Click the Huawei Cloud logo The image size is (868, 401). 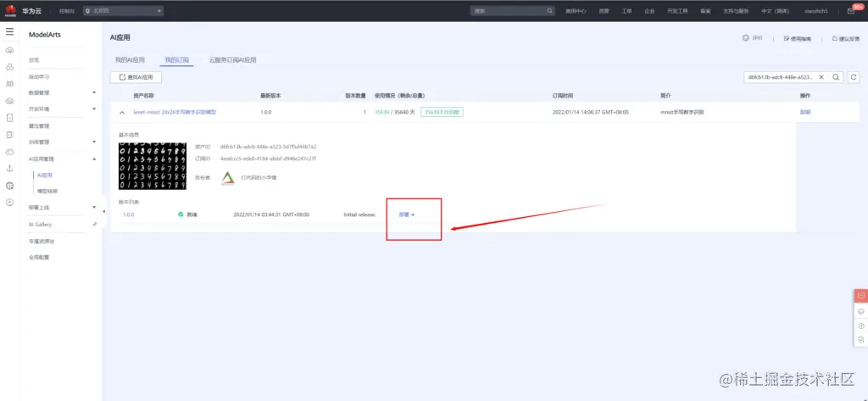point(10,10)
